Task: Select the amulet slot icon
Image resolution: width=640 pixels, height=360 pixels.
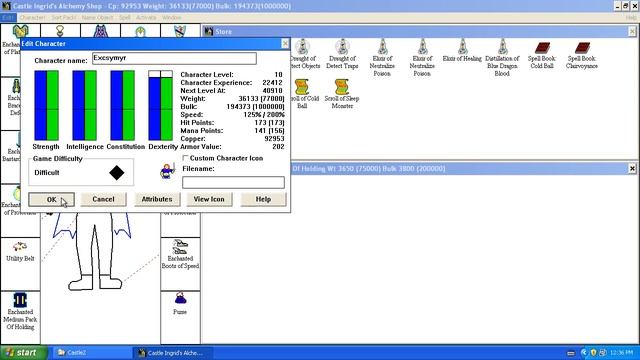Action: pos(60,31)
